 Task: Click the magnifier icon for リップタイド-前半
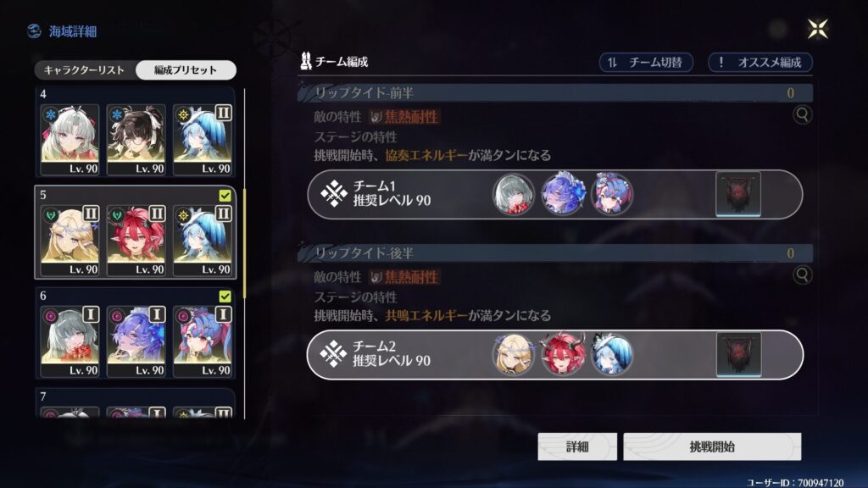(x=802, y=115)
